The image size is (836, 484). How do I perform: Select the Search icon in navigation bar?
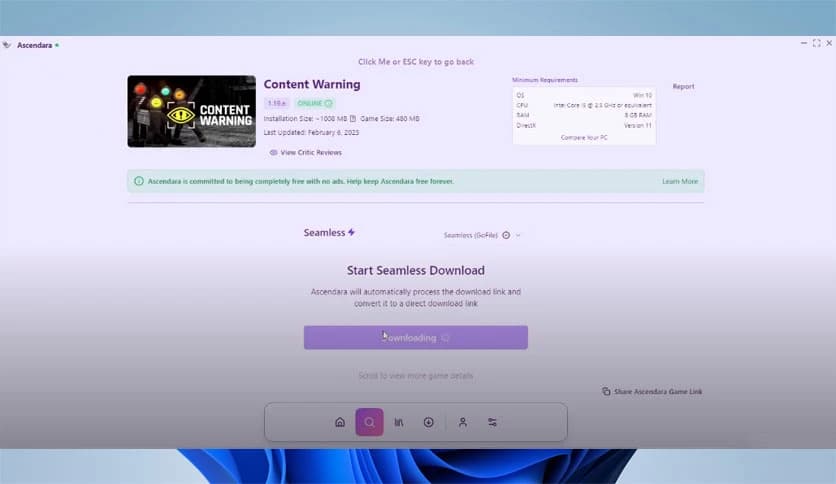point(369,422)
